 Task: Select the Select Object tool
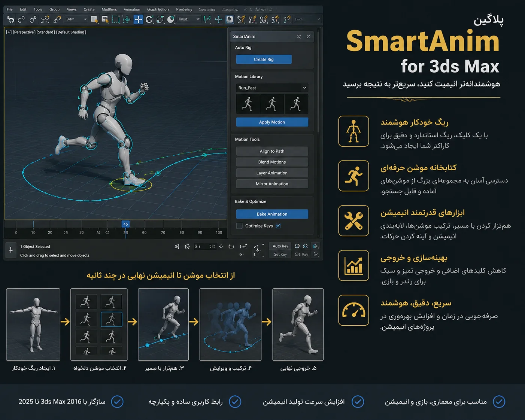tap(94, 19)
